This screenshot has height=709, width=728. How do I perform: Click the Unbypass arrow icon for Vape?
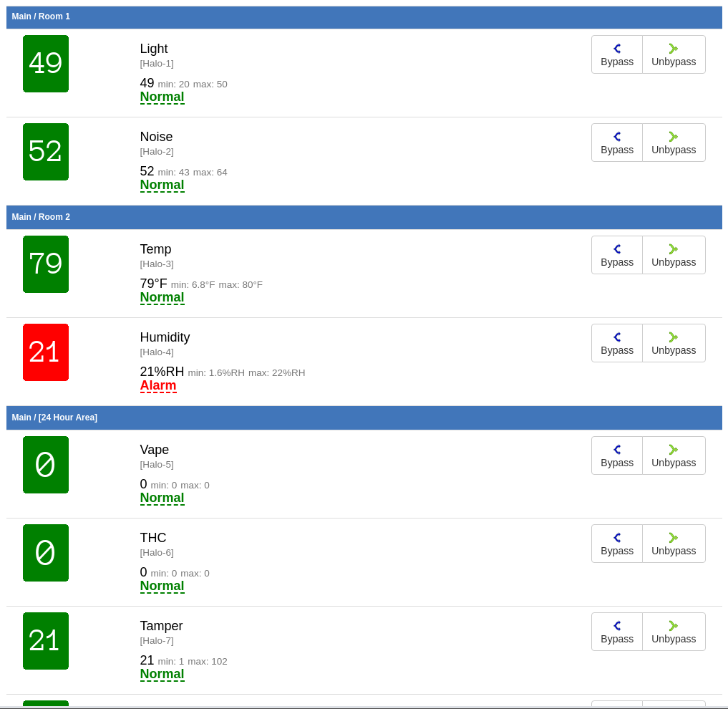click(673, 450)
